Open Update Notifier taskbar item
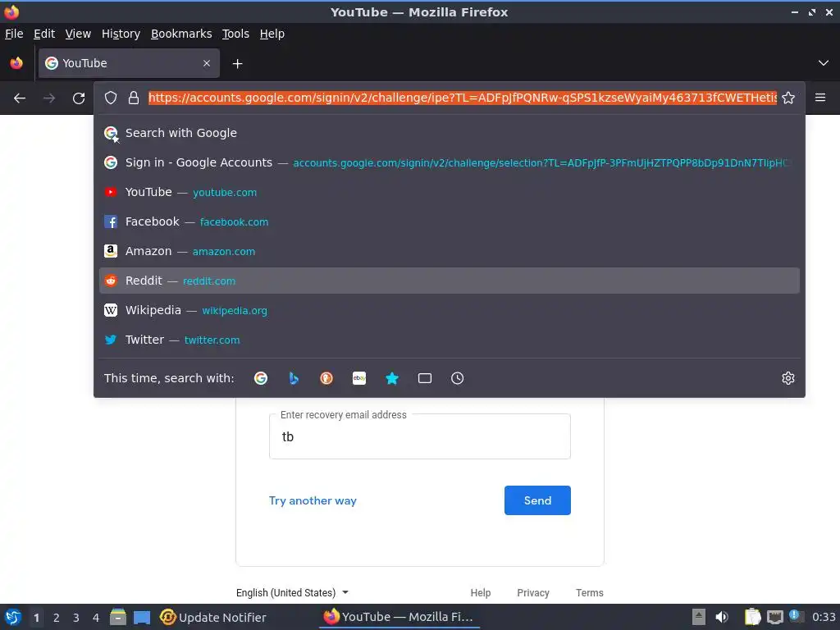 (x=212, y=618)
